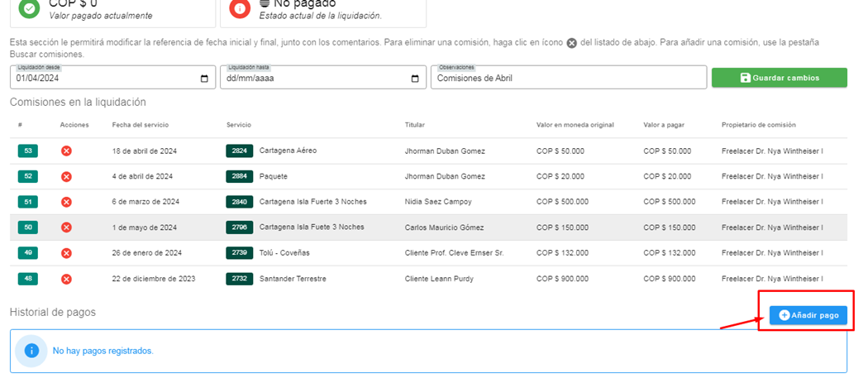Click the Guardar cambios button
Screen dimensions: 868x383
pyautogui.click(x=779, y=78)
